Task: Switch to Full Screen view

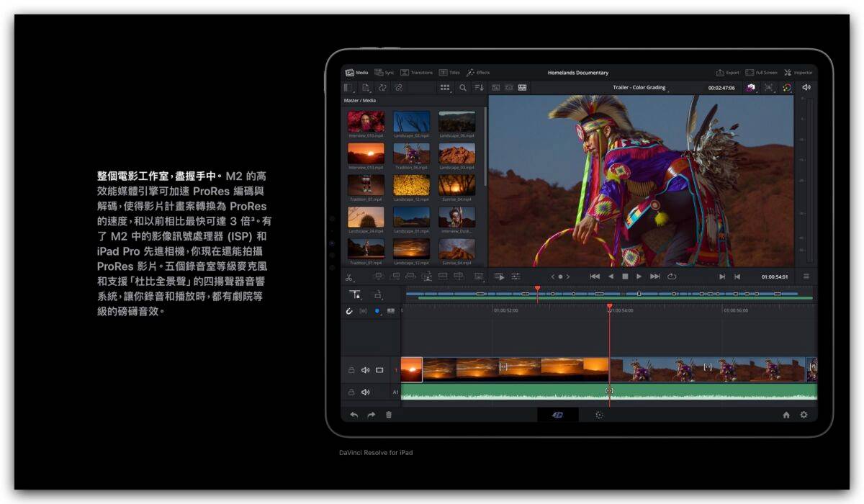Action: point(762,73)
